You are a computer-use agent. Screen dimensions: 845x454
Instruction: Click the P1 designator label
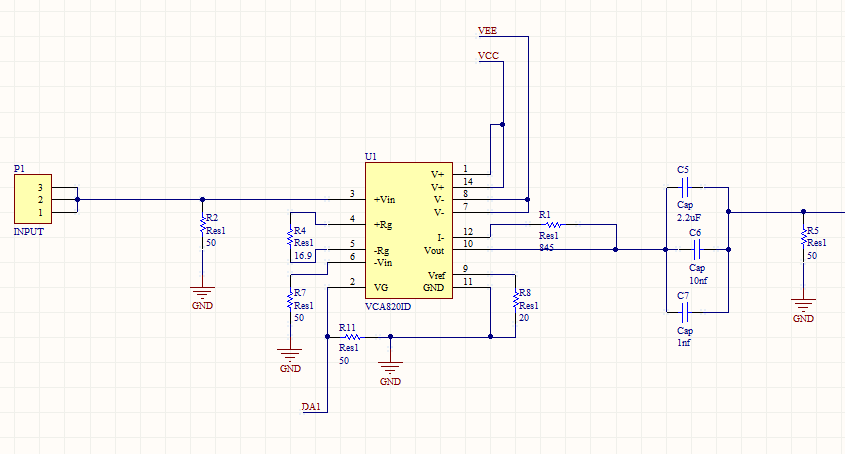click(x=19, y=168)
